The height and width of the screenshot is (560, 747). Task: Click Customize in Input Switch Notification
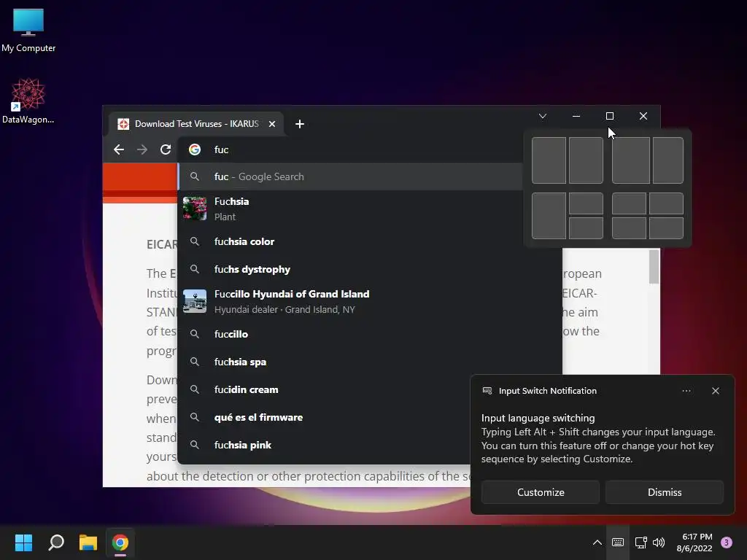(541, 492)
